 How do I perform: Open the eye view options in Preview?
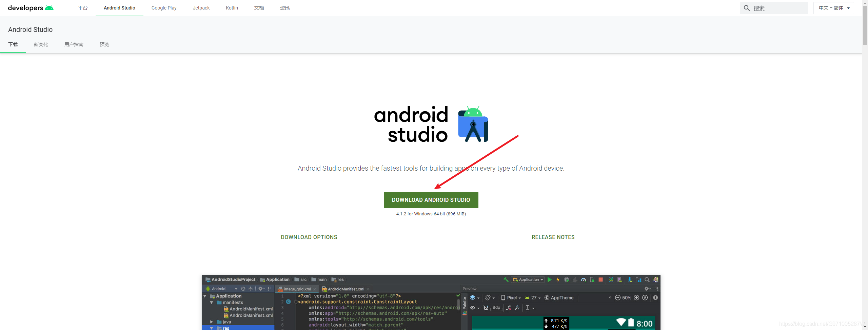click(474, 308)
